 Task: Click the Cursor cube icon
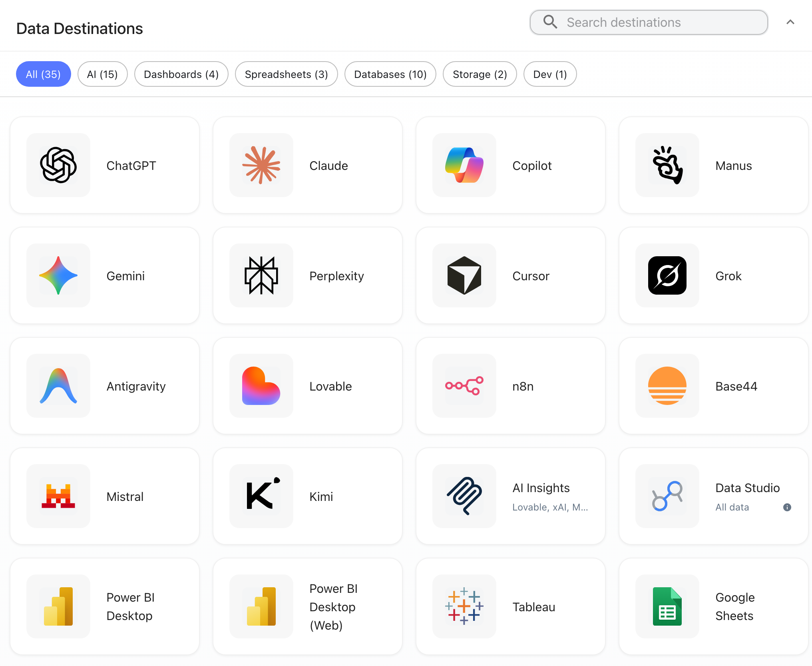(464, 275)
